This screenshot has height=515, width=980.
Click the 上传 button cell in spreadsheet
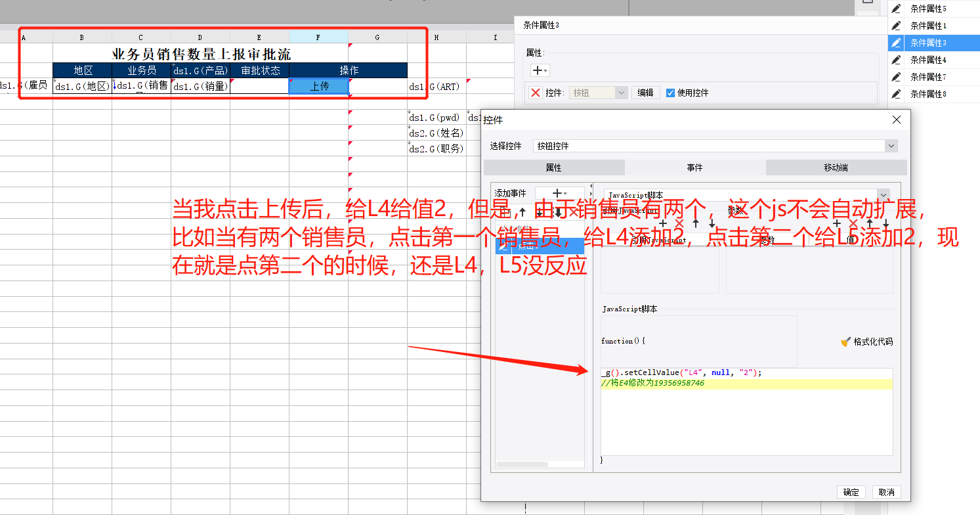(319, 86)
